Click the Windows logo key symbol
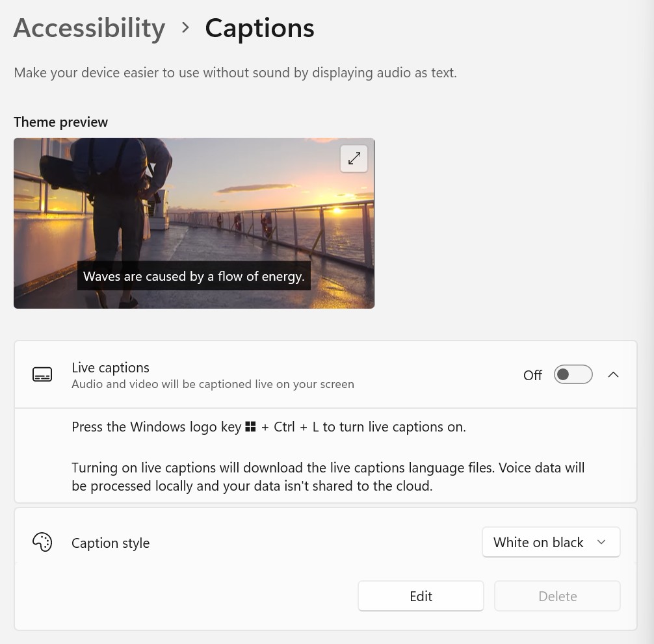 [251, 427]
